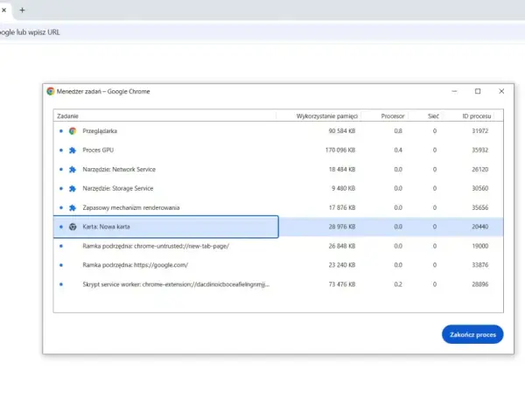This screenshot has width=525, height=420.
Task: Click process ID 20440
Action: pyautogui.click(x=480, y=227)
